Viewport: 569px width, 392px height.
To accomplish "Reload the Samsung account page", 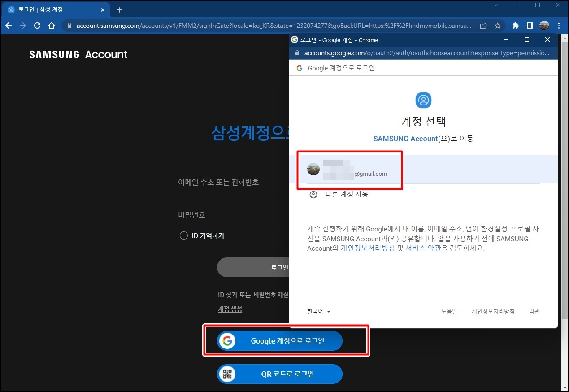I will (x=37, y=26).
